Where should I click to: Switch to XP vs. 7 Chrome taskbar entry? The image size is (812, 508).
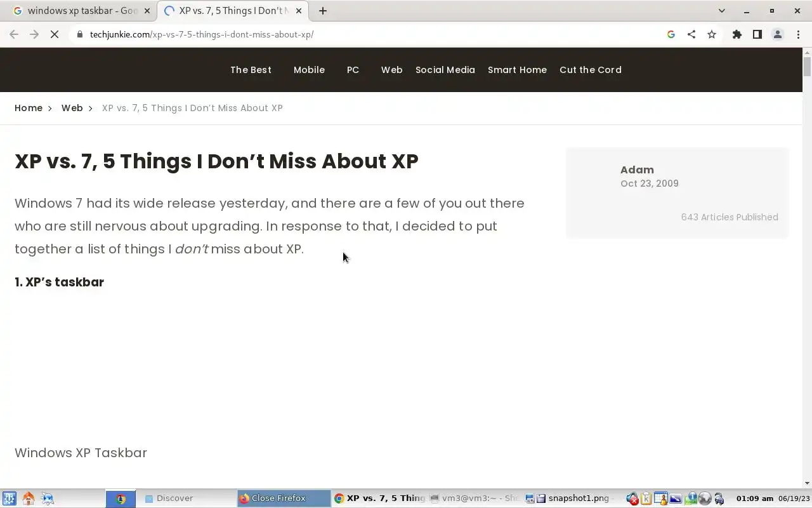click(379, 498)
